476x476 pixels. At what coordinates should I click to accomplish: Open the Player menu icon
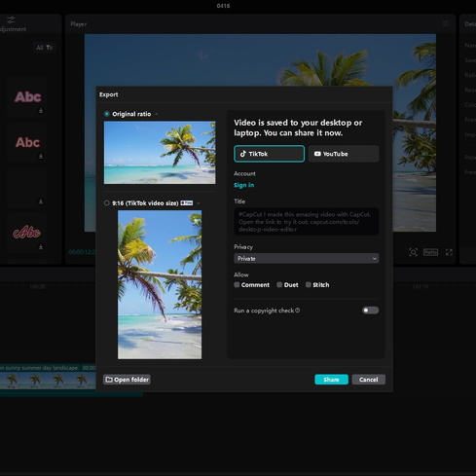[x=446, y=23]
